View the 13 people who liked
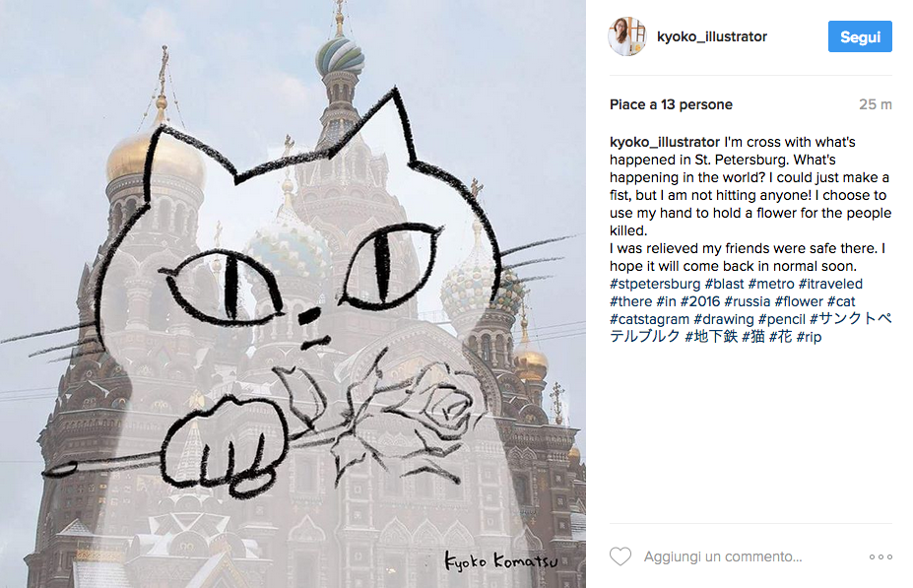This screenshot has height=588, width=913. click(x=671, y=104)
